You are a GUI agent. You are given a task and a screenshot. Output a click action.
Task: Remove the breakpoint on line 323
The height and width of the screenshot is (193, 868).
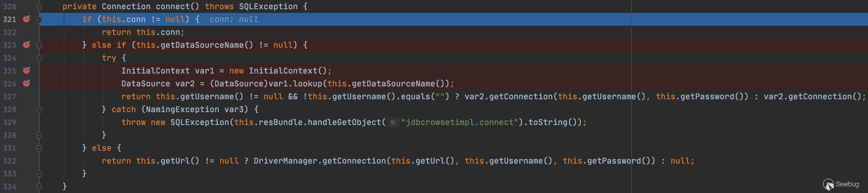[x=26, y=45]
